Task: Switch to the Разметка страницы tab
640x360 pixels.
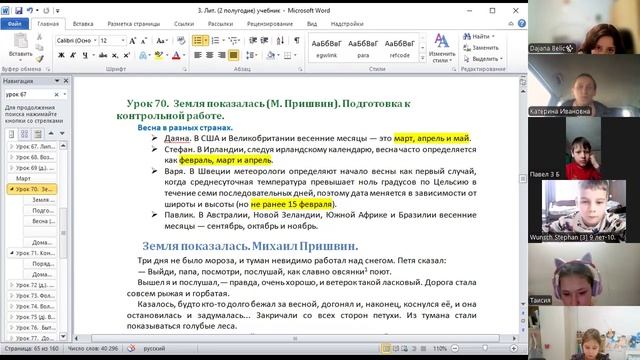Action: tap(134, 24)
